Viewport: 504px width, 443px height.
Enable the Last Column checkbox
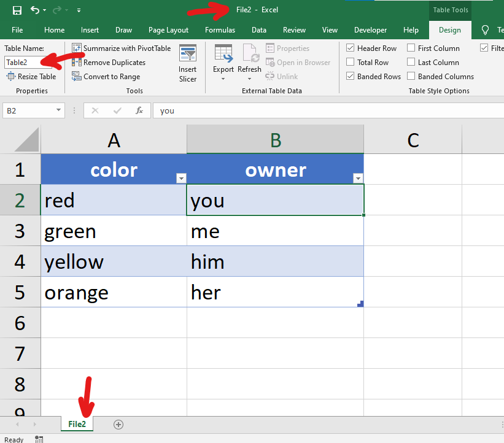click(411, 62)
